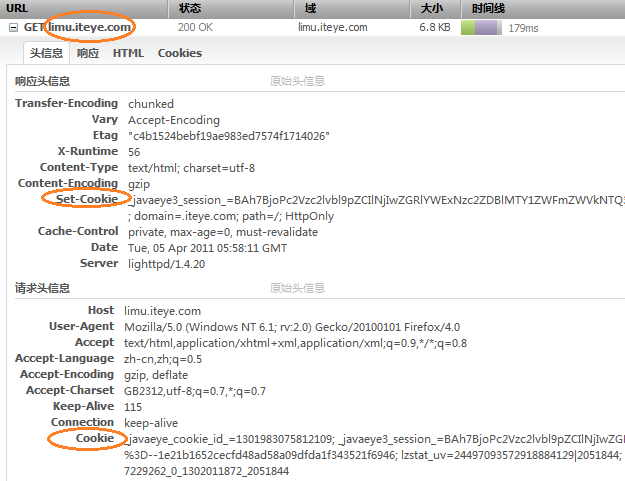625x481 pixels.
Task: Show 原始头信息 for request headers
Action: coord(297,288)
